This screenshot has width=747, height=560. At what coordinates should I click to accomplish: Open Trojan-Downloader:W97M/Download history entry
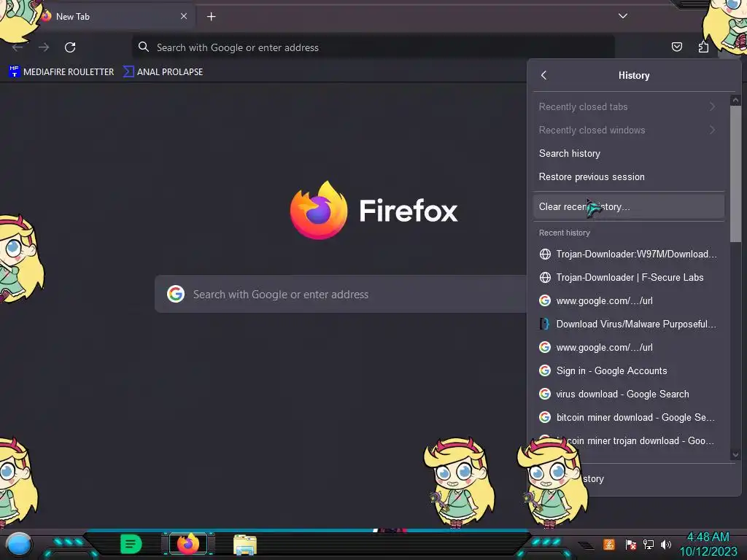coord(628,254)
